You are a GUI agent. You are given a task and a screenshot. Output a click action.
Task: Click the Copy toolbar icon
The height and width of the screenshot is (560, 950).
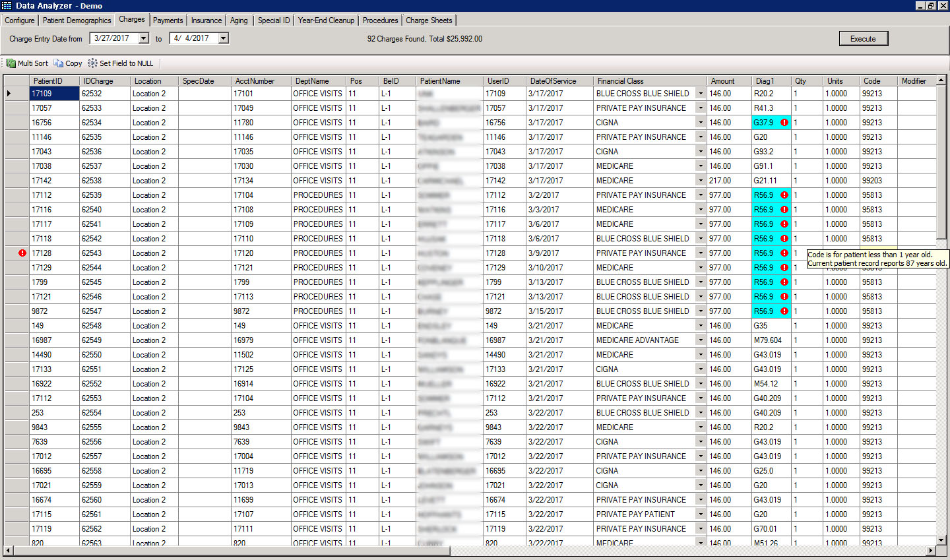(59, 63)
